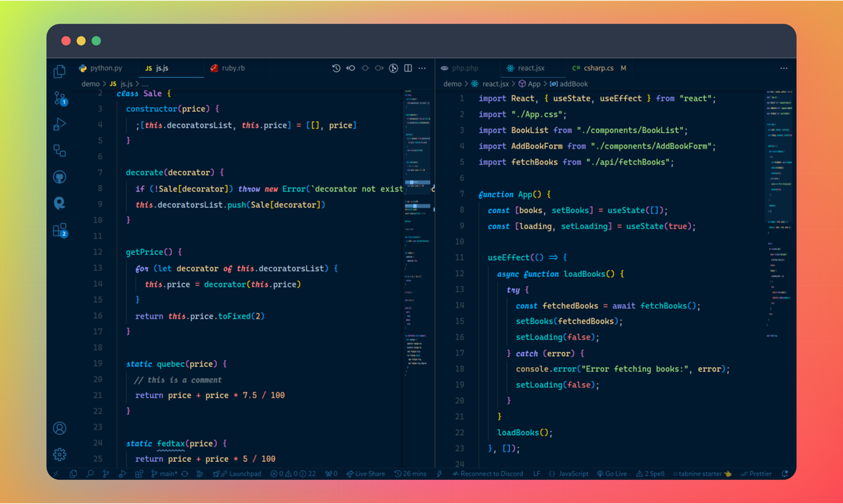Image resolution: width=843 pixels, height=504 pixels.
Task: Click 'getPrice()' method name
Action: point(149,252)
